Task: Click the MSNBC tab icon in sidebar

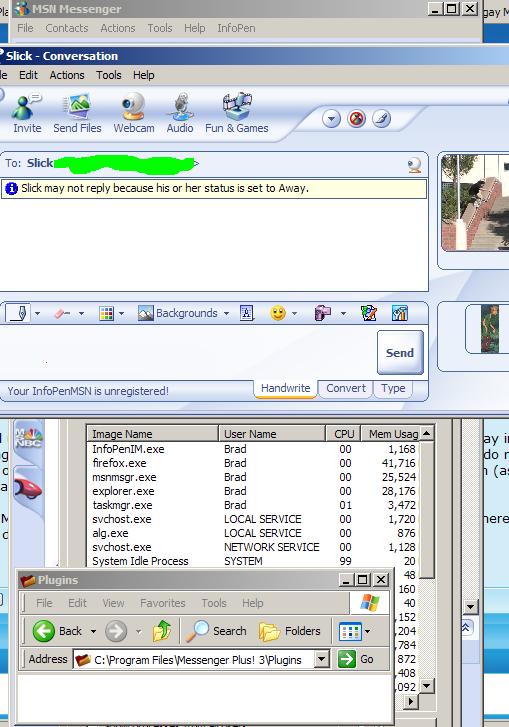Action: tap(28, 439)
